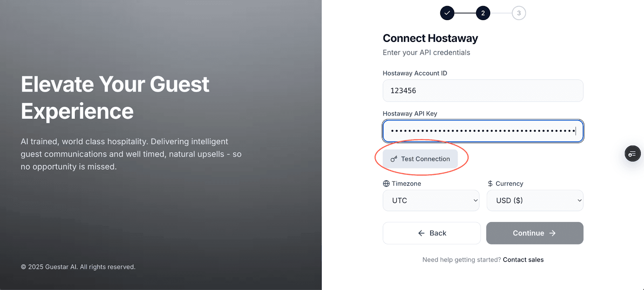Open the floating dark circular widget on right edge
644x290 pixels.
coord(632,153)
